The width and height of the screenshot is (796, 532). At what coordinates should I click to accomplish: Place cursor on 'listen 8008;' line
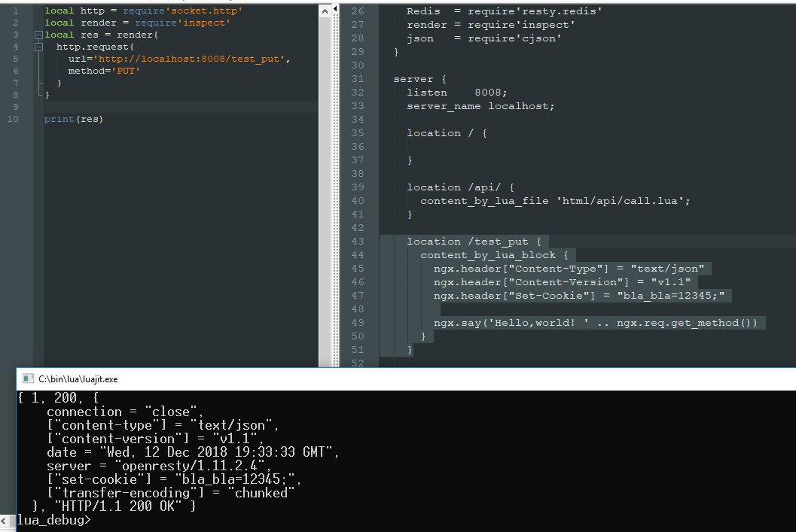[x=456, y=93]
